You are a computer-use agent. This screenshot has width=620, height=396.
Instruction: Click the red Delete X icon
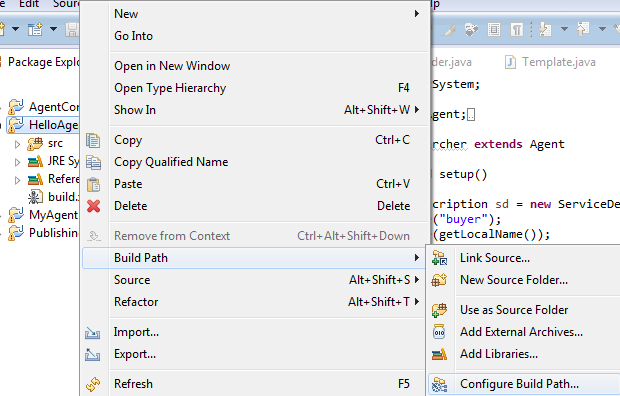(x=94, y=206)
